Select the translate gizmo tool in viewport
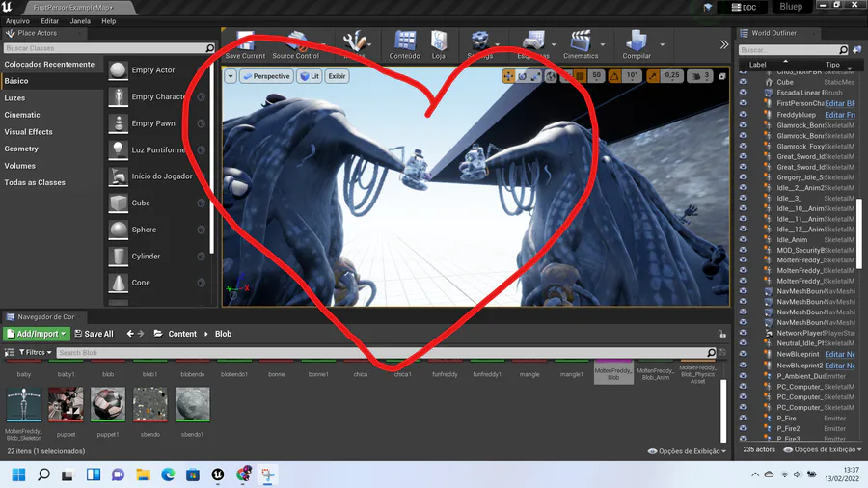 (508, 76)
